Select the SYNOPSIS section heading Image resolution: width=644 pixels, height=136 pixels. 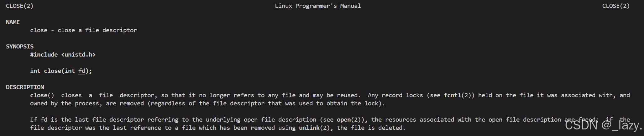[20, 47]
